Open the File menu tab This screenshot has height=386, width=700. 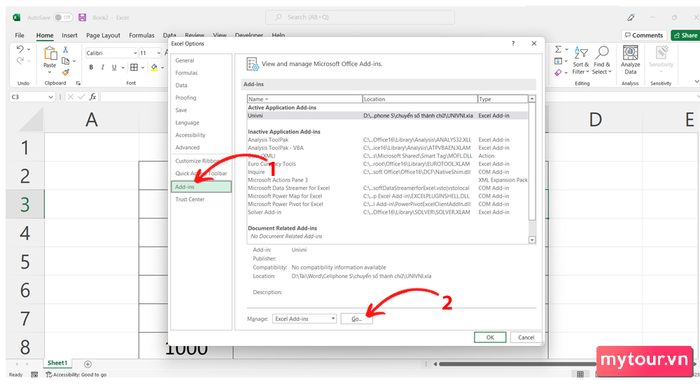pyautogui.click(x=20, y=35)
